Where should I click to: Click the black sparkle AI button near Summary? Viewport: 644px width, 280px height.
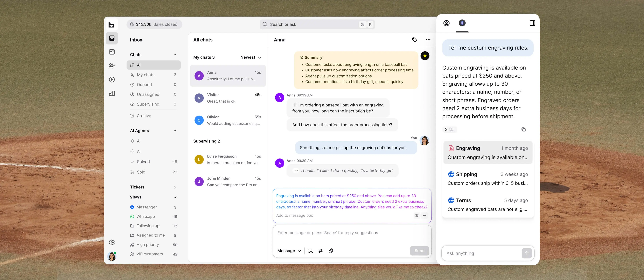pyautogui.click(x=425, y=56)
